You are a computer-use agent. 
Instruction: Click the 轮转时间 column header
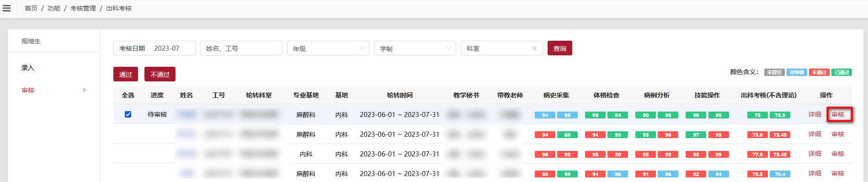399,95
